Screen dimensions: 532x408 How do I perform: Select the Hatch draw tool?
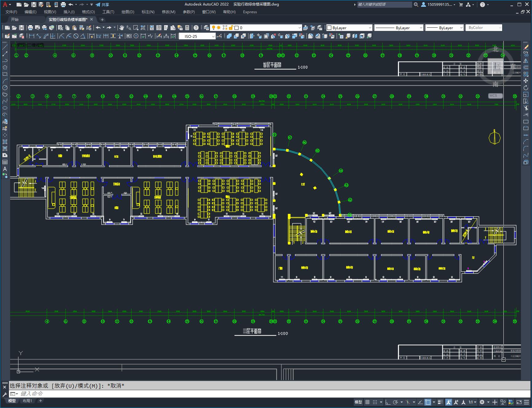[5, 142]
